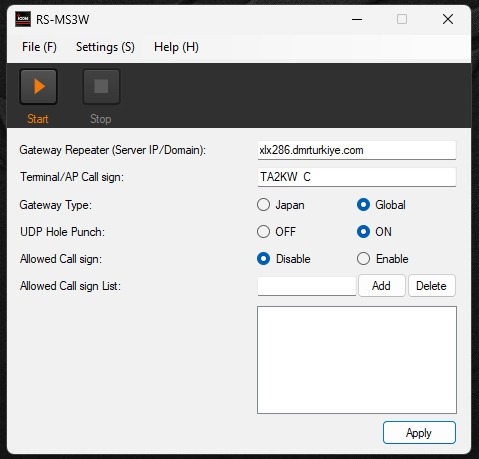Click the Delete button
Viewport: 479px width, 459px height.
(431, 286)
